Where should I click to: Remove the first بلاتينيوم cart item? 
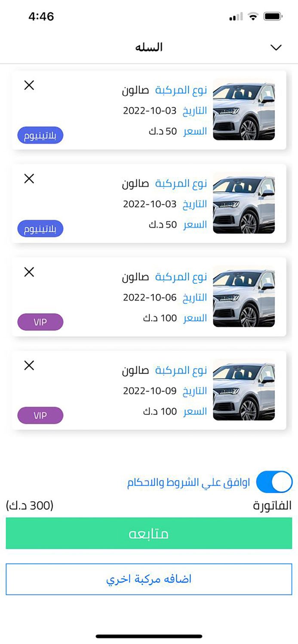point(29,85)
